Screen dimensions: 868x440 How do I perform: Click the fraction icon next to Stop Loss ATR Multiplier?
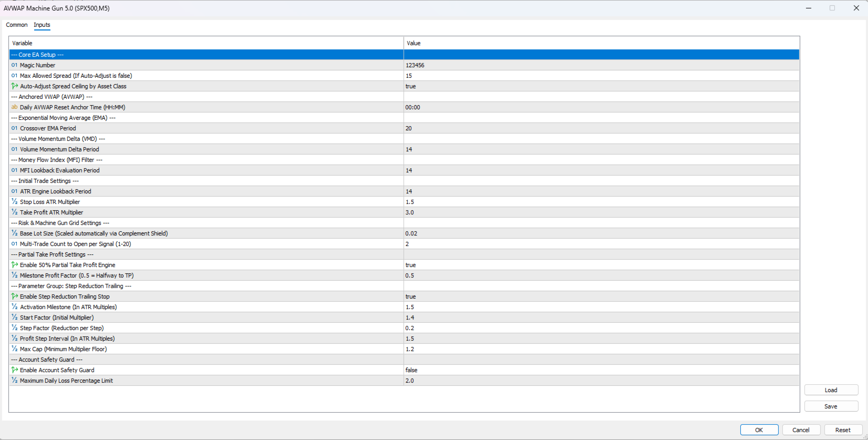pyautogui.click(x=14, y=202)
